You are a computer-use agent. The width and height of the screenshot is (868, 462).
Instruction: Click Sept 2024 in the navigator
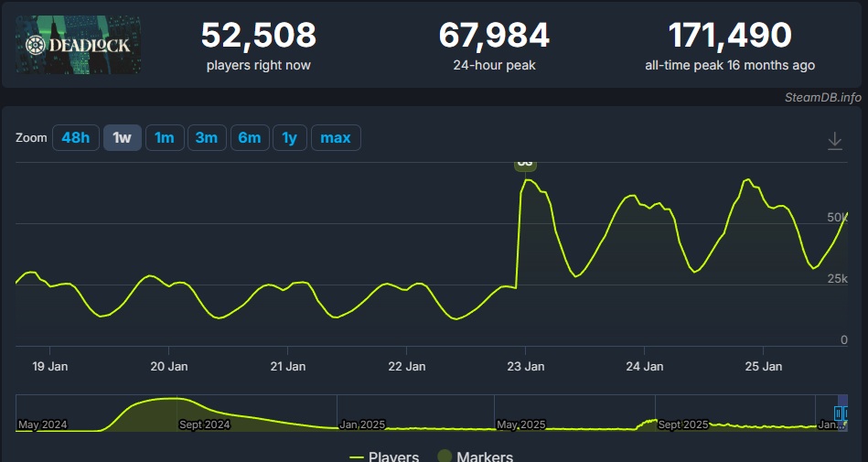click(204, 424)
